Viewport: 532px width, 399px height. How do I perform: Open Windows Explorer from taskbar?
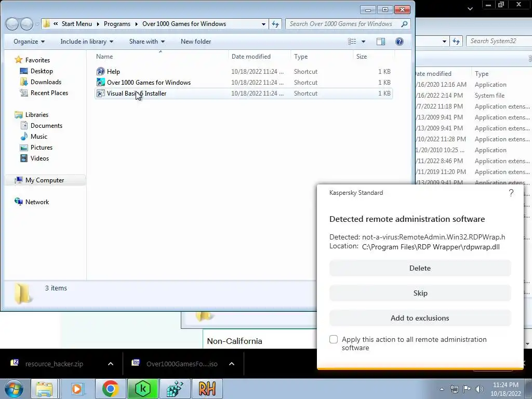click(45, 389)
